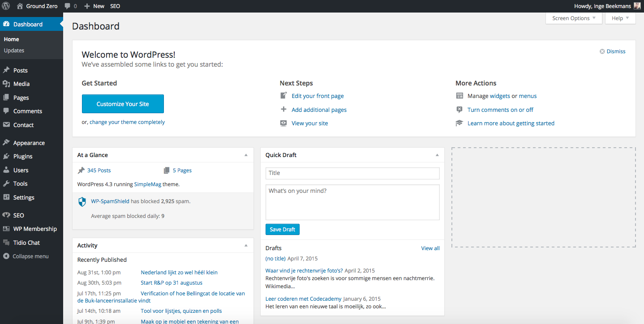Collapse the At a Glance panel
This screenshot has width=644, height=324.
(x=245, y=155)
